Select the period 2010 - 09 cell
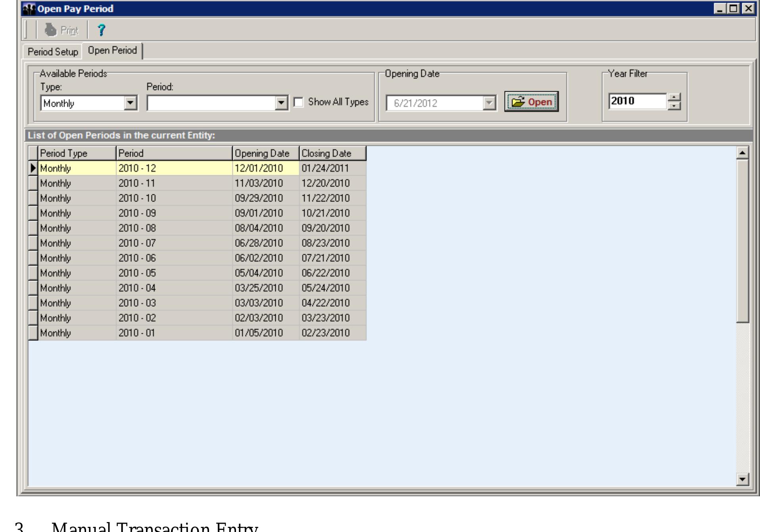Screen dimensions: 760x532 coord(174,213)
